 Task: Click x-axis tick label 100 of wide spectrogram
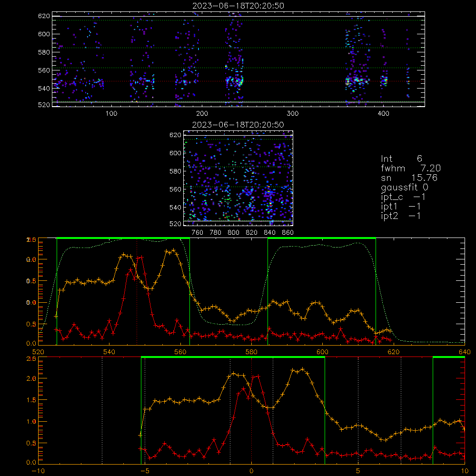[111, 114]
